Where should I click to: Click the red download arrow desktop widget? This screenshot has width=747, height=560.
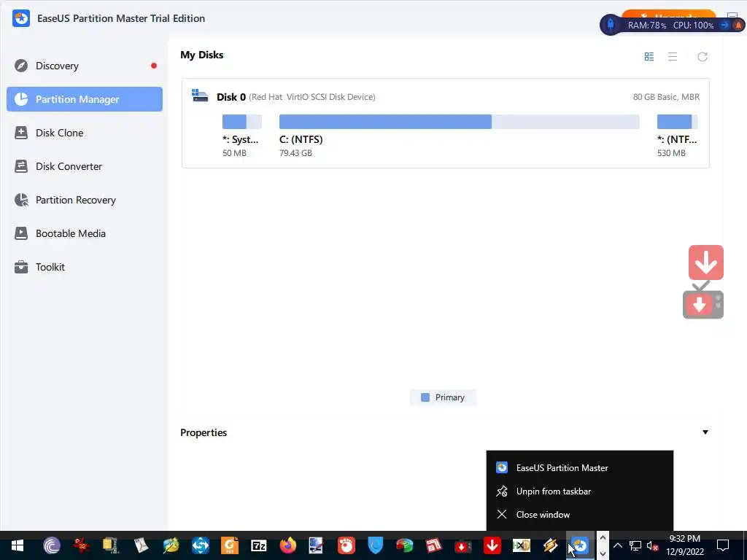705,262
